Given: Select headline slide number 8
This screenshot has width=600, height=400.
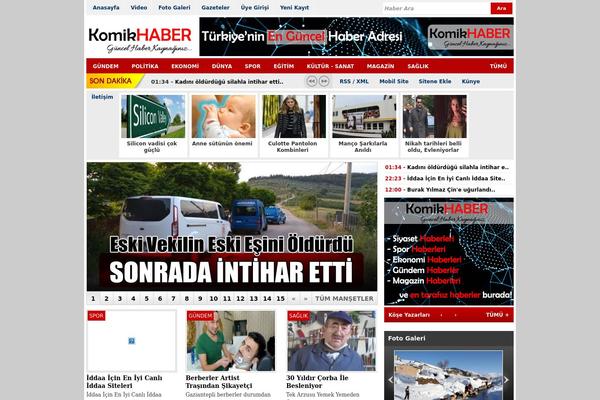Looking at the screenshot, I should click(187, 298).
